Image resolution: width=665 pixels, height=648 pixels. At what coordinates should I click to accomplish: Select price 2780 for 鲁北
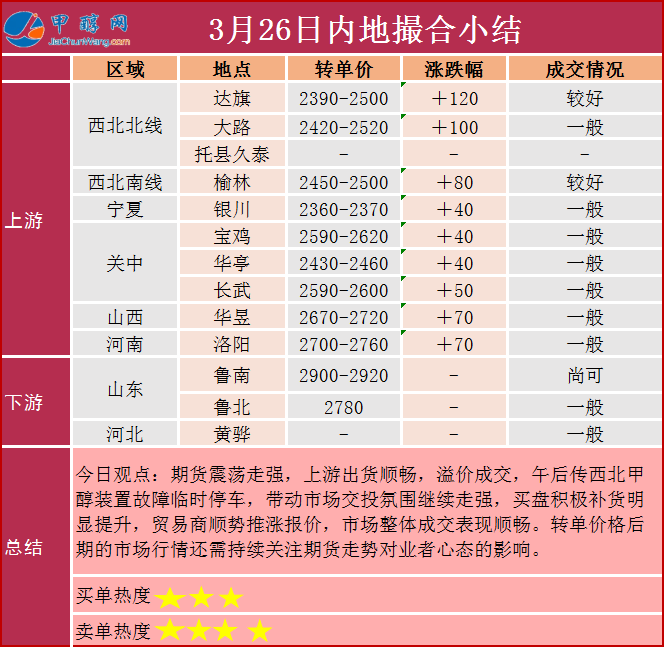pos(344,407)
